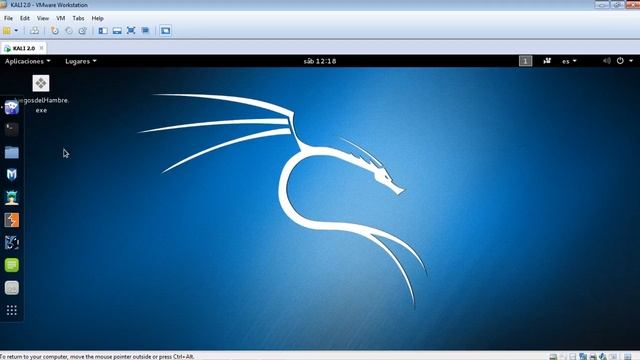The image size is (640, 360).
Task: Click workspace indicator 1
Action: pyautogui.click(x=525, y=61)
